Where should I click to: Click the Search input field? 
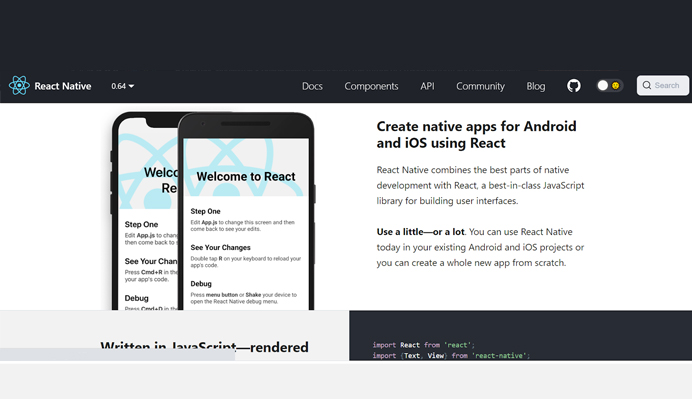662,85
